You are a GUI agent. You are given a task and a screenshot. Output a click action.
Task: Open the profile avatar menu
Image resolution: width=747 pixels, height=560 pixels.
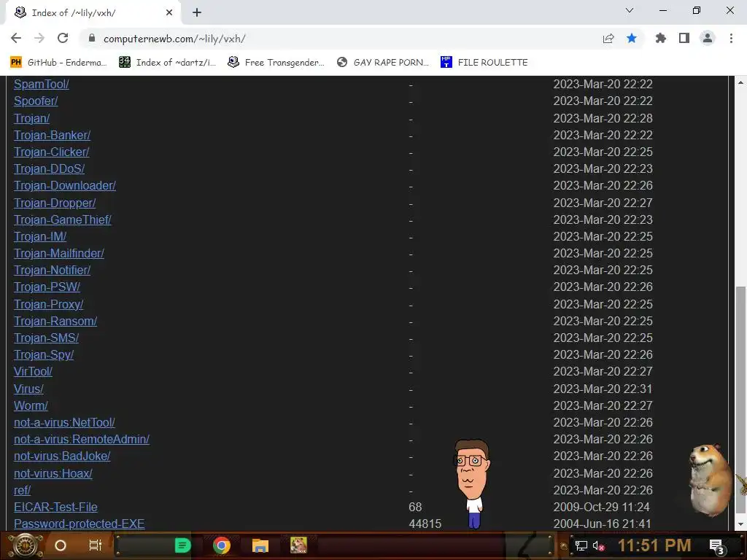click(708, 38)
